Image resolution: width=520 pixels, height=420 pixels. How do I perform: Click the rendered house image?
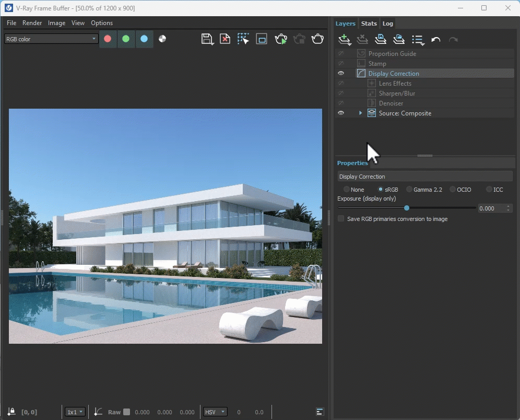coord(166,226)
